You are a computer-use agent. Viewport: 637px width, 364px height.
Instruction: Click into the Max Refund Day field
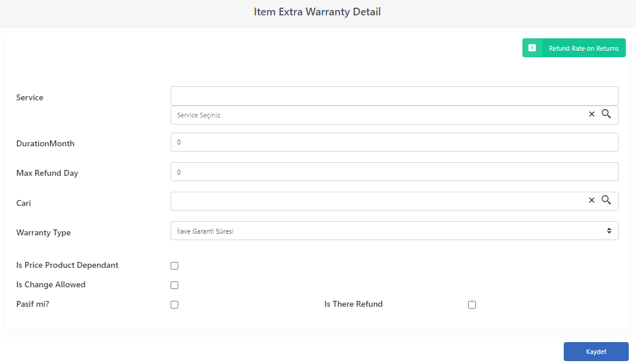click(x=394, y=172)
